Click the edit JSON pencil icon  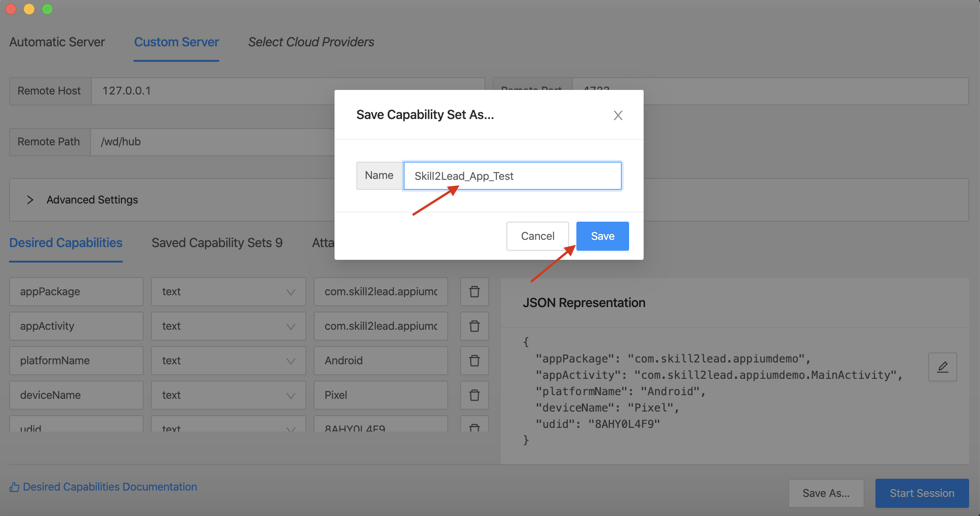pyautogui.click(x=942, y=367)
